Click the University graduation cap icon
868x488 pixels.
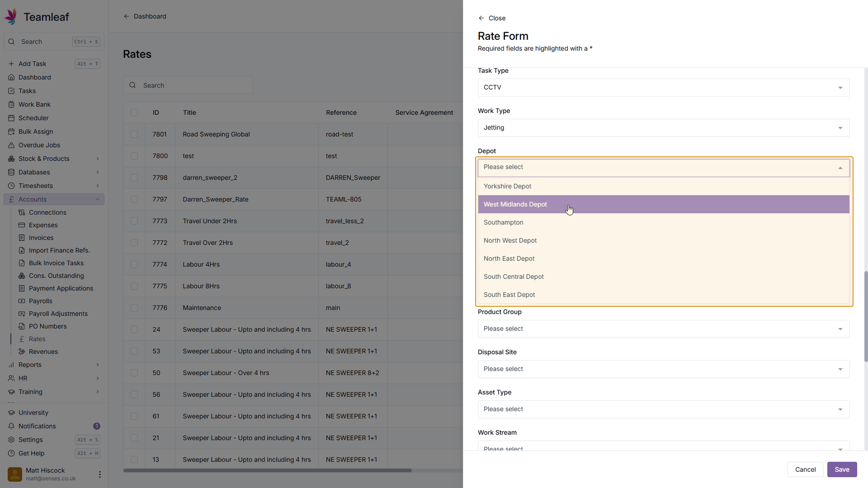point(11,413)
